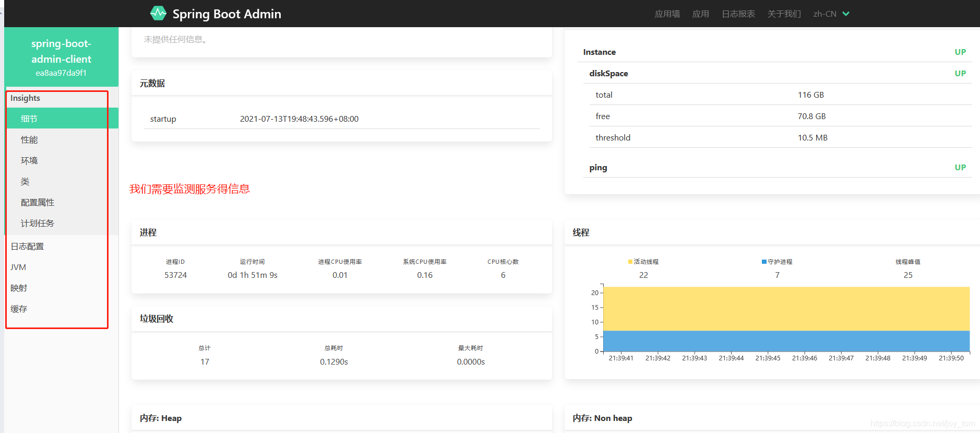Image resolution: width=980 pixels, height=433 pixels.
Task: Click the threshold value 10.5 MB
Action: click(812, 137)
